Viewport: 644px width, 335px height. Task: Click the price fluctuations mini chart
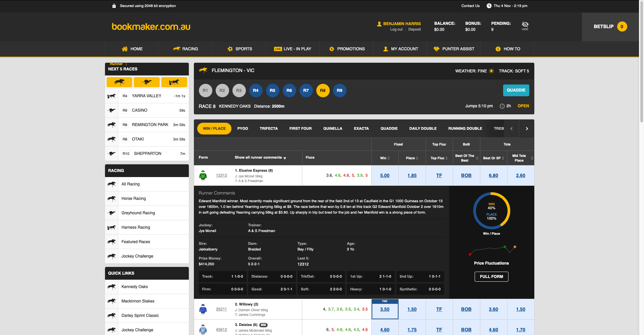click(x=492, y=250)
